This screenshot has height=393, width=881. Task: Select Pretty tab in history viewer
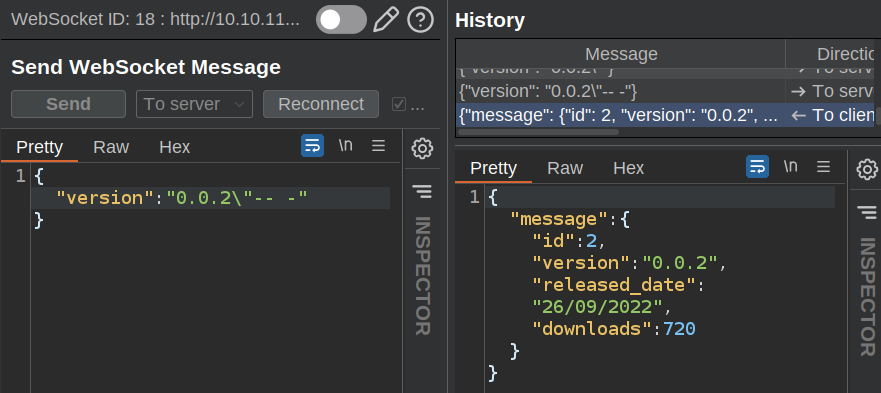[493, 168]
